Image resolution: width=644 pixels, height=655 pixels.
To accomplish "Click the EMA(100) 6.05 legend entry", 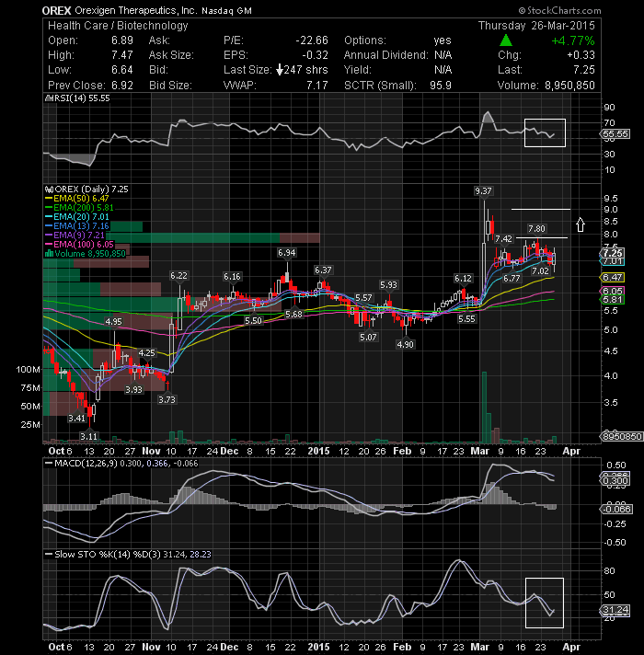I will (x=79, y=245).
